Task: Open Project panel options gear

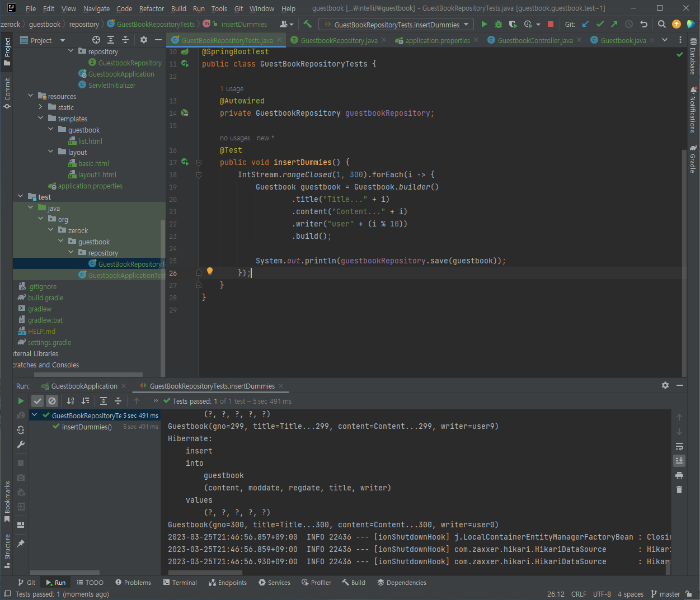Action: [x=144, y=40]
